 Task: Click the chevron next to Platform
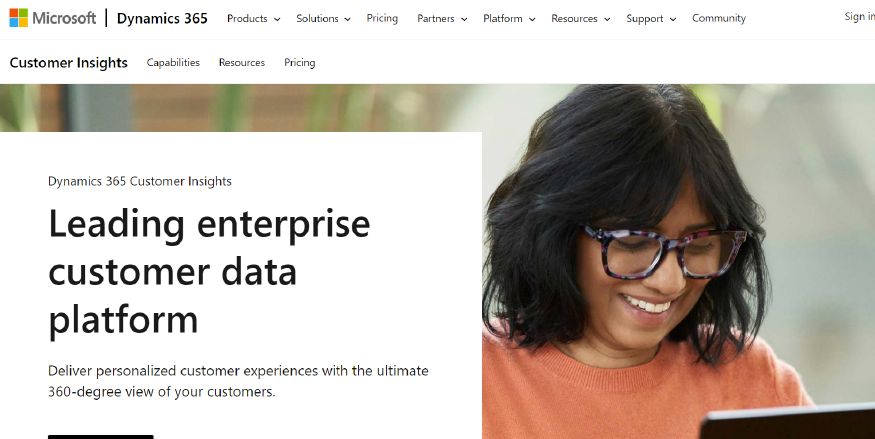(x=532, y=19)
